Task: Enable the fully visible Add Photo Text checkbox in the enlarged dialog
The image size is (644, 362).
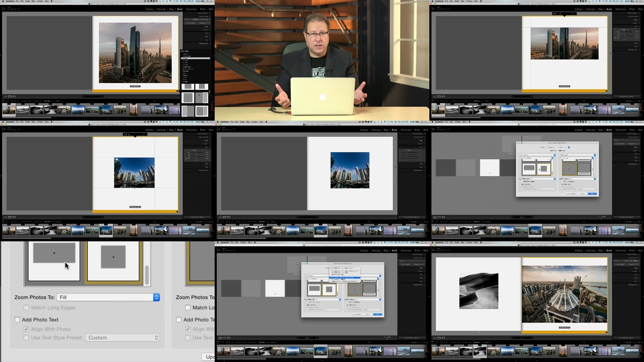Action: click(x=17, y=320)
